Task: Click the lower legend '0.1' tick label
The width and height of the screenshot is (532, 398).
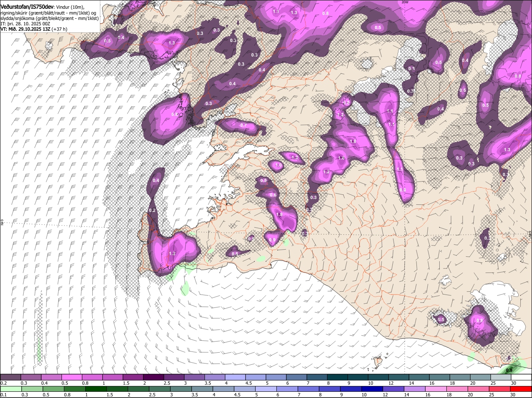Action: coord(3,395)
